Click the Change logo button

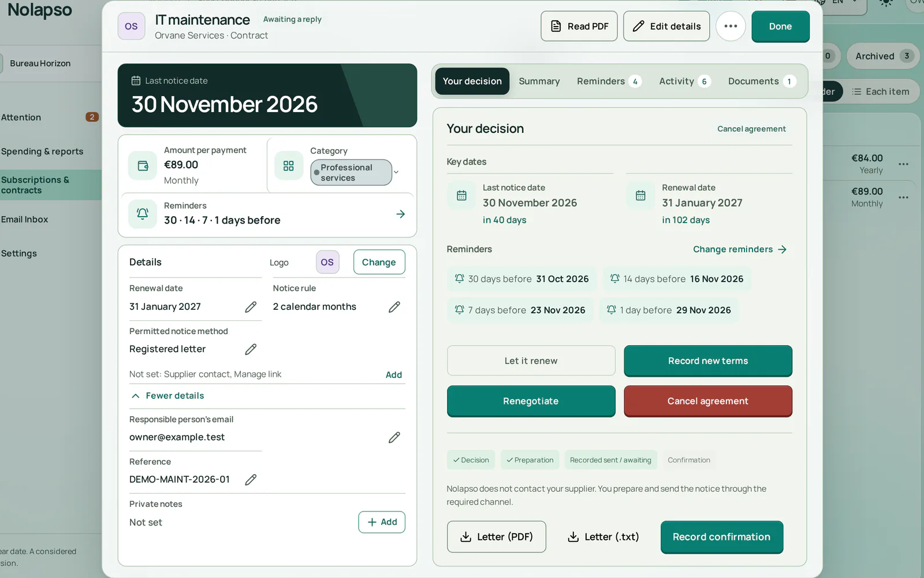point(379,262)
